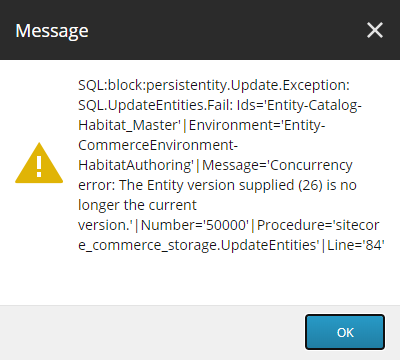Click the "Message" dialog title text
This screenshot has height=360, width=400.
click(52, 31)
